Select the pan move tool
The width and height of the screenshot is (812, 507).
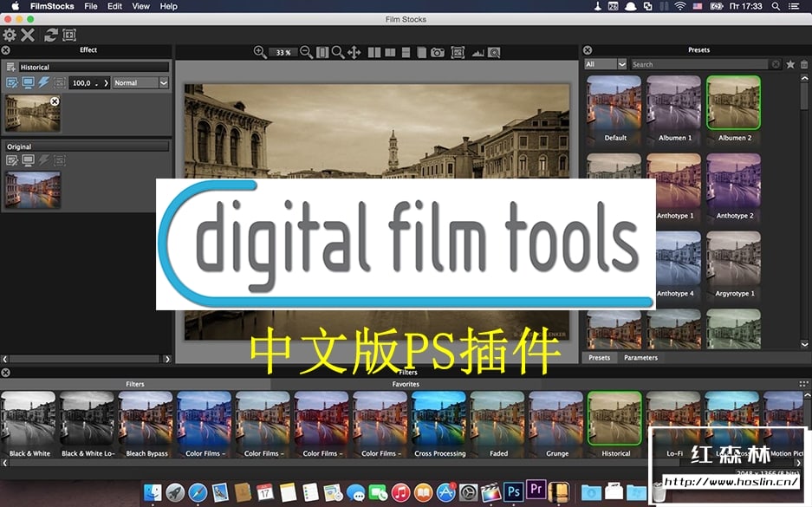point(354,52)
